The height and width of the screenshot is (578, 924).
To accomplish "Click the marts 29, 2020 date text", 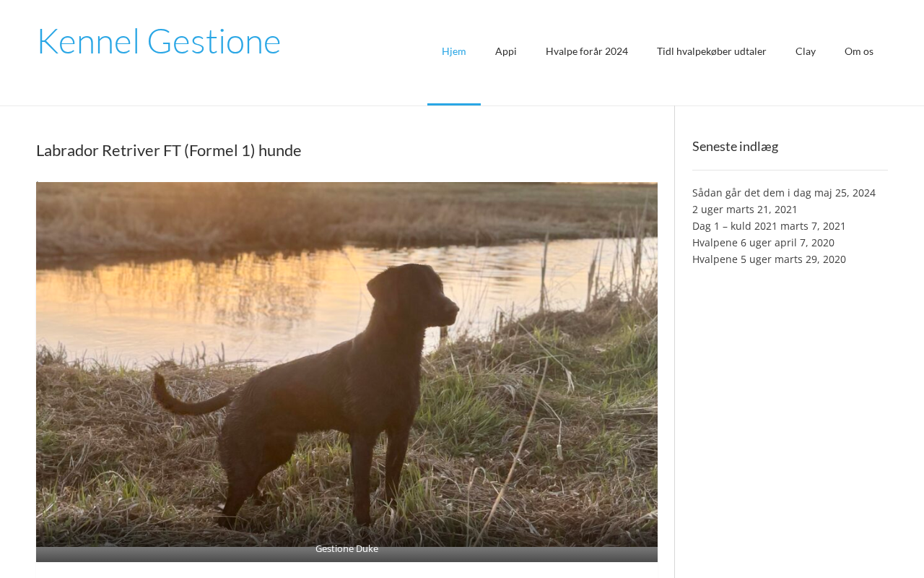I will point(810,259).
